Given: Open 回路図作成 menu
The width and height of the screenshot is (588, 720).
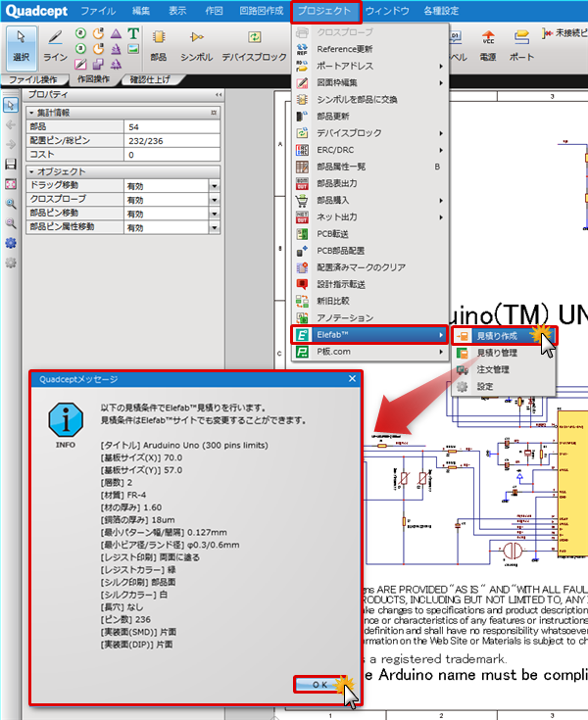Looking at the screenshot, I should coord(262,11).
